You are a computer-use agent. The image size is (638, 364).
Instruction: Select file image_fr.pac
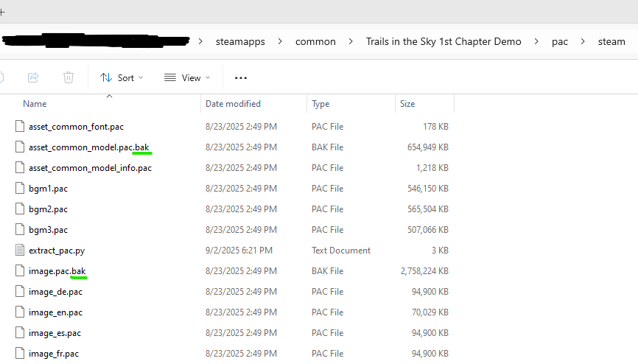[54, 354]
